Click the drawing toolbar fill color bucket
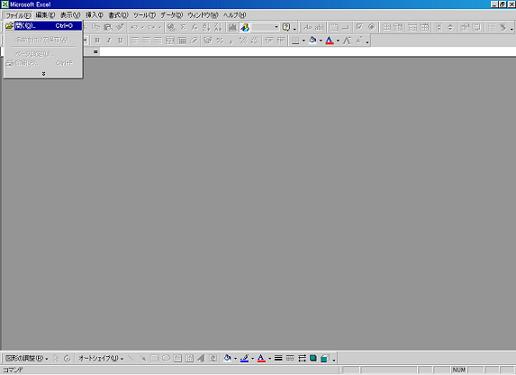The height and width of the screenshot is (375, 516). coord(227,358)
